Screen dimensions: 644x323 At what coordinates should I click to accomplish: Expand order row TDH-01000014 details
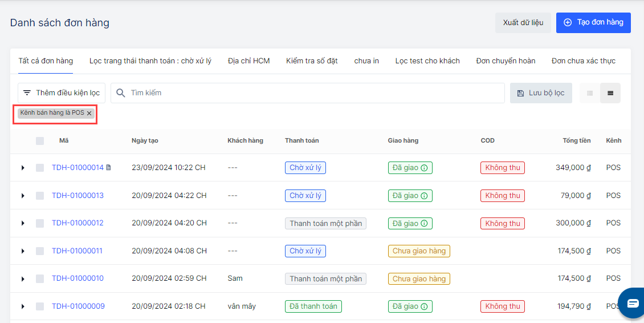23,168
